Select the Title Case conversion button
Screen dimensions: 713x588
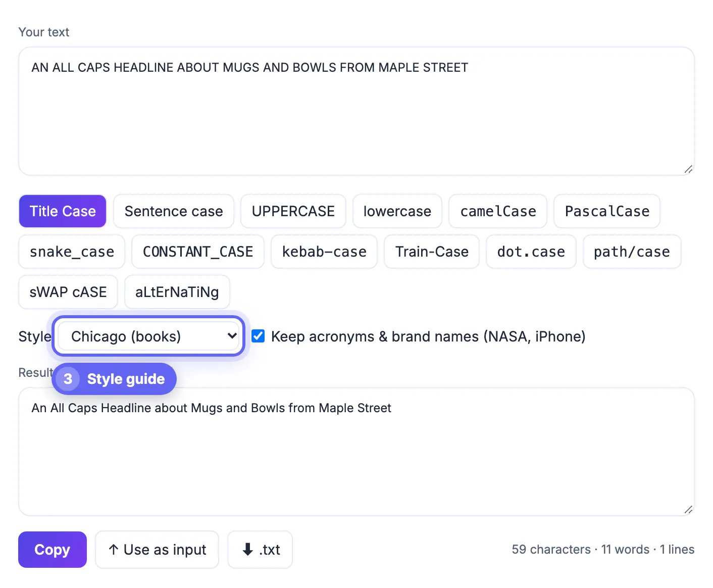[63, 211]
